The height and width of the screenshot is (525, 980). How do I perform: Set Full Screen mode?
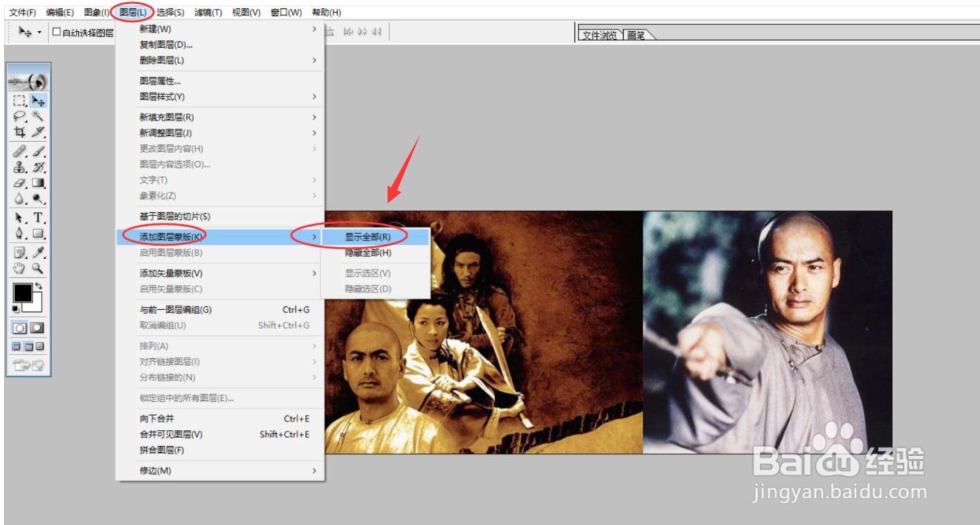click(x=39, y=347)
